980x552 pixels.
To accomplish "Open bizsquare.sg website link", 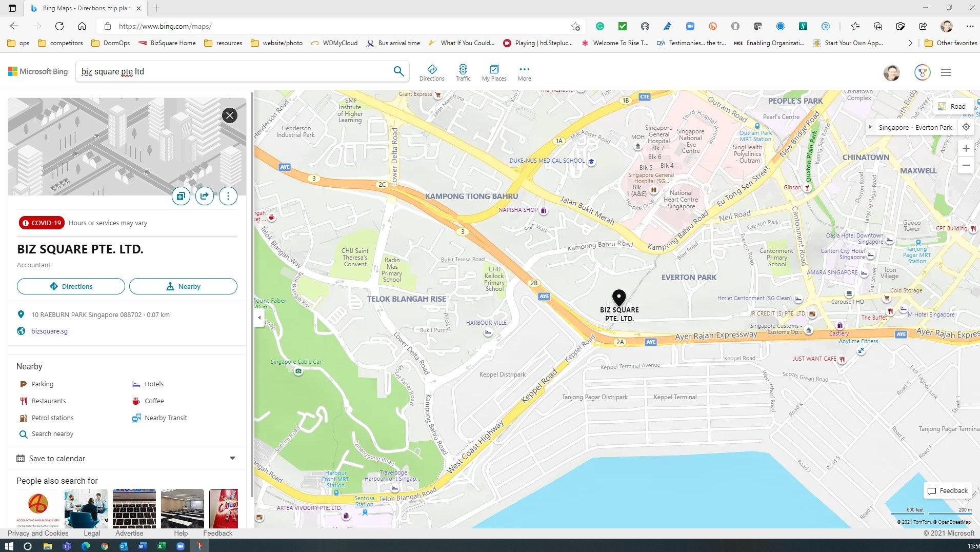I will coord(49,331).
